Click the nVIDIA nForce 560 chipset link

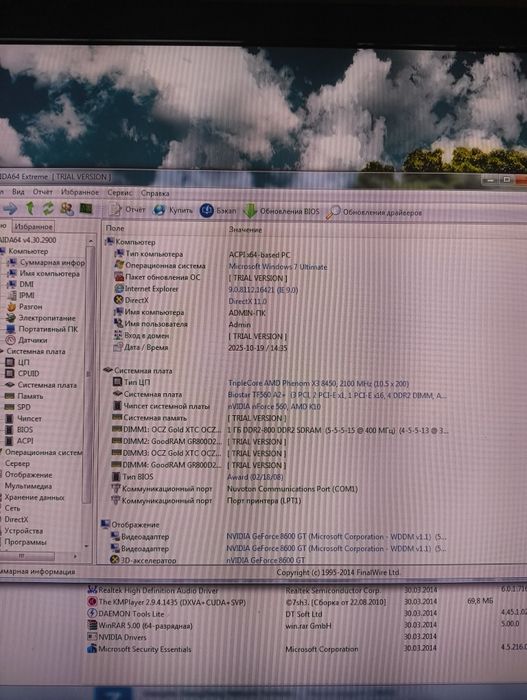click(274, 407)
